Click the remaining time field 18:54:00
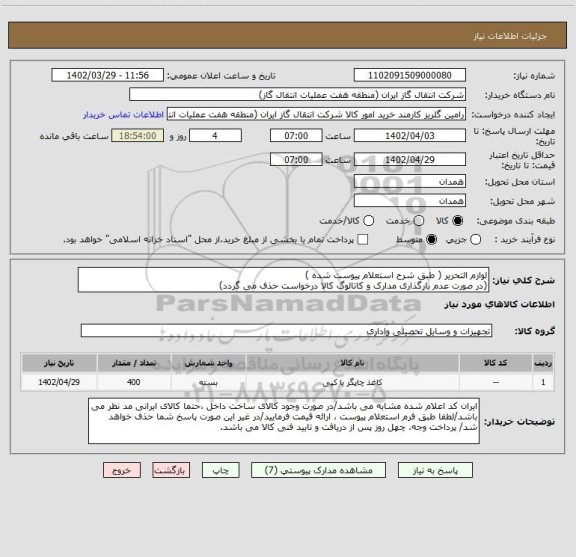This screenshot has height=557, width=576. coord(138,136)
